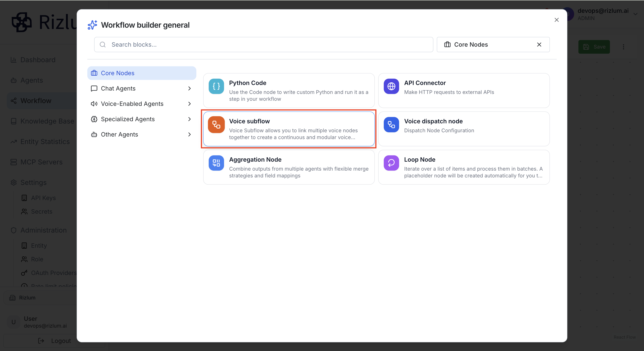Click the green Save button
This screenshot has width=644, height=351.
tap(594, 47)
